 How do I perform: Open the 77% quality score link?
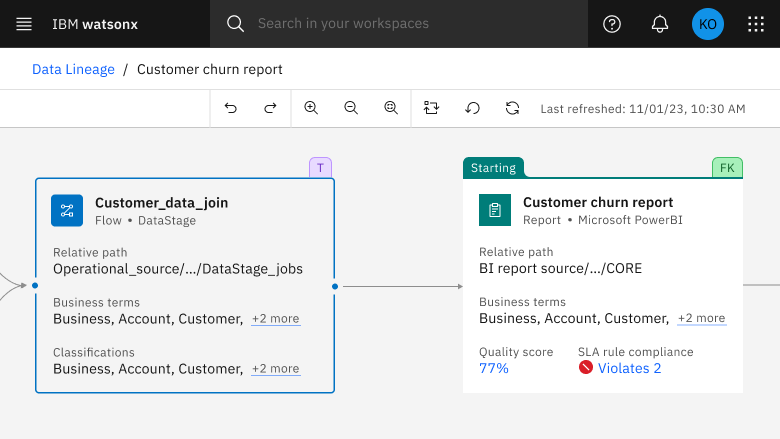click(x=494, y=368)
